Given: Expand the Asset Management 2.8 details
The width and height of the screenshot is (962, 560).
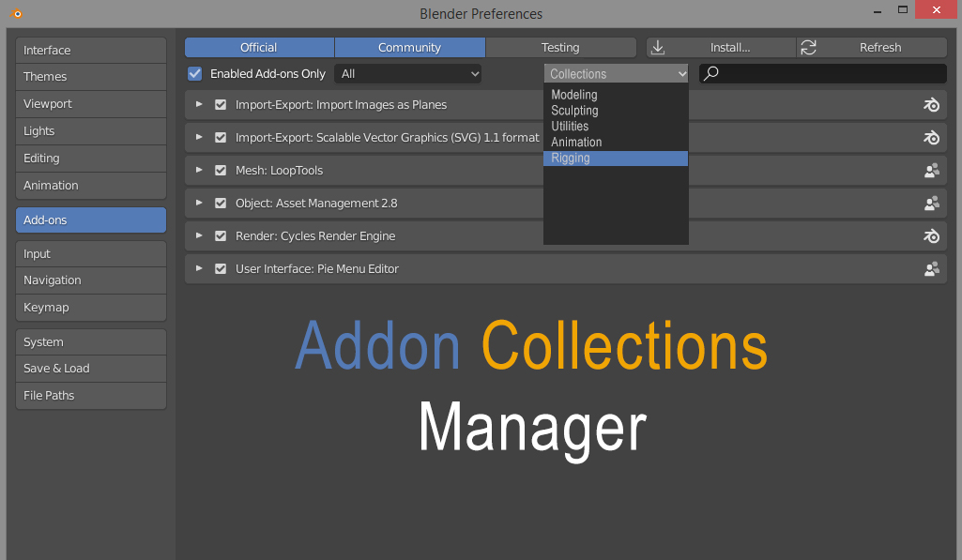Looking at the screenshot, I should coord(199,203).
